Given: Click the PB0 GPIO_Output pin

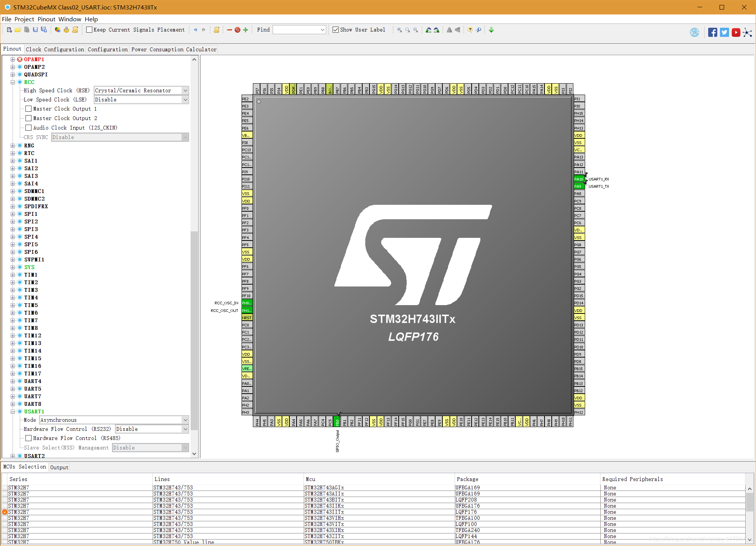Looking at the screenshot, I should (x=337, y=422).
